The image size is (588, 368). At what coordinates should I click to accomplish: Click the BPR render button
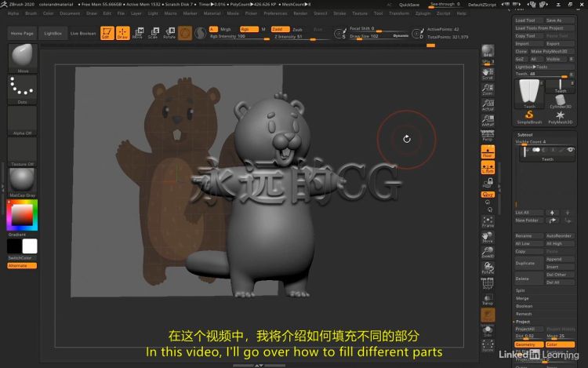[x=488, y=51]
